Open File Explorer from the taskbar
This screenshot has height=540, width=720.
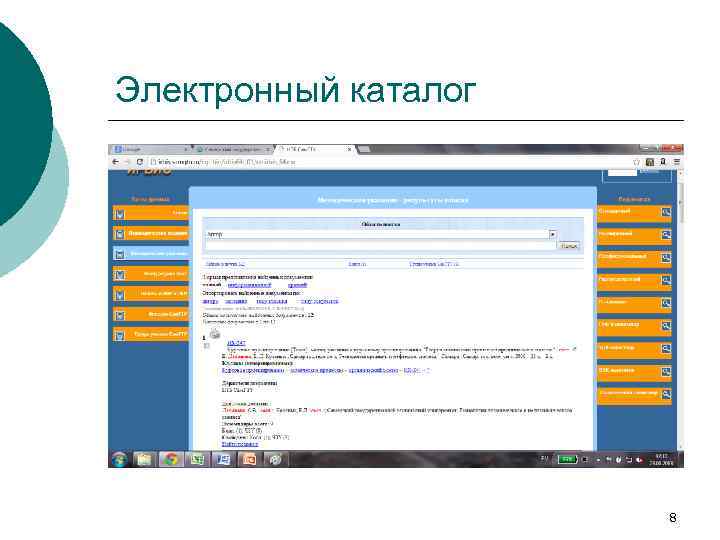click(x=144, y=459)
